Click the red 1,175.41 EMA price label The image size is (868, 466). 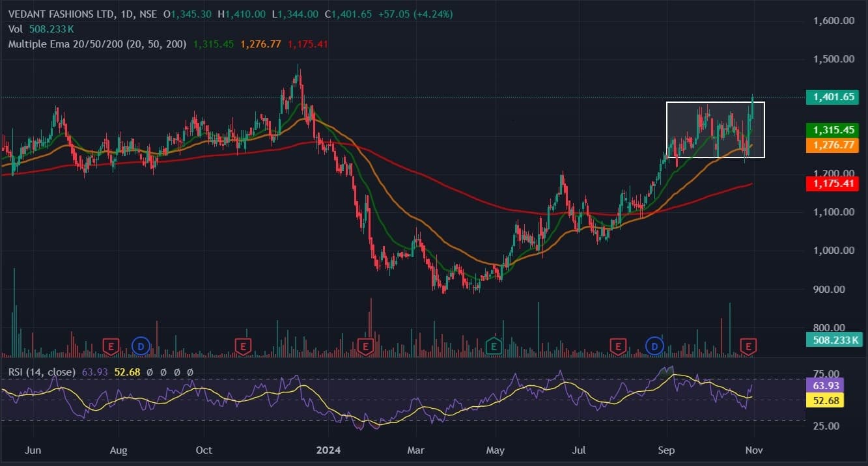point(832,184)
